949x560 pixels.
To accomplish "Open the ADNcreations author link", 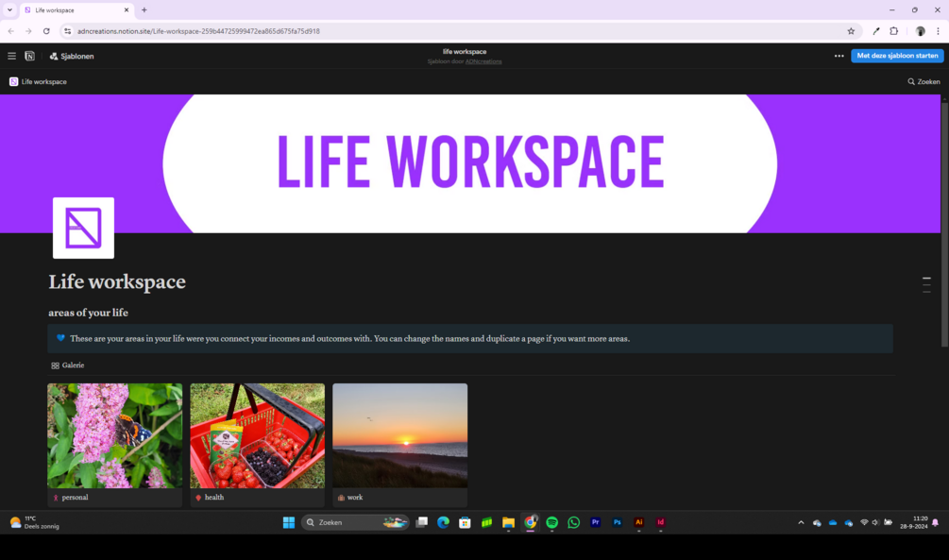I will (483, 61).
